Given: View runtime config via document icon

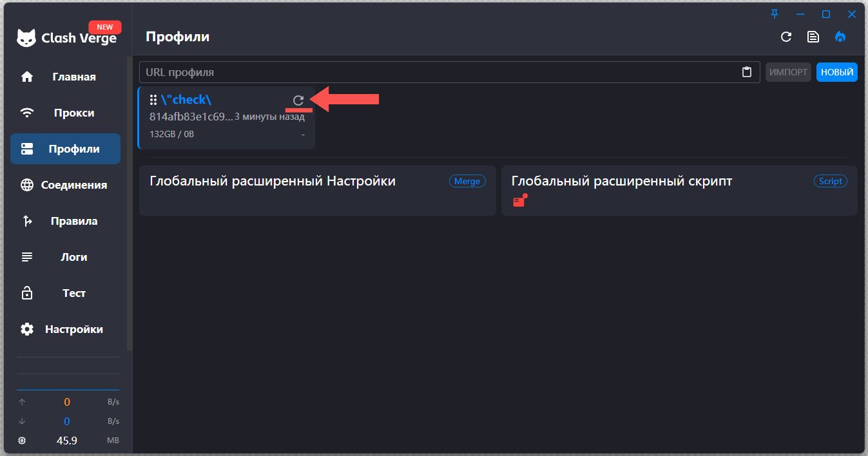Looking at the screenshot, I should coord(813,37).
